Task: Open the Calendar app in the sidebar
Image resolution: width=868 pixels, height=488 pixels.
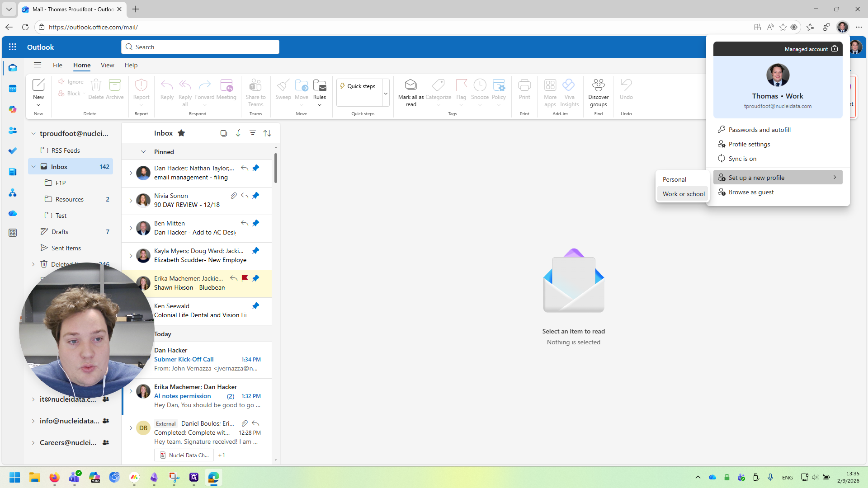Action: (13, 89)
